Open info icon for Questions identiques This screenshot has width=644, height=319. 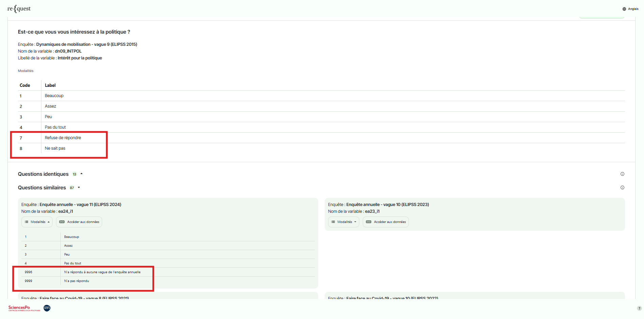pos(622,174)
